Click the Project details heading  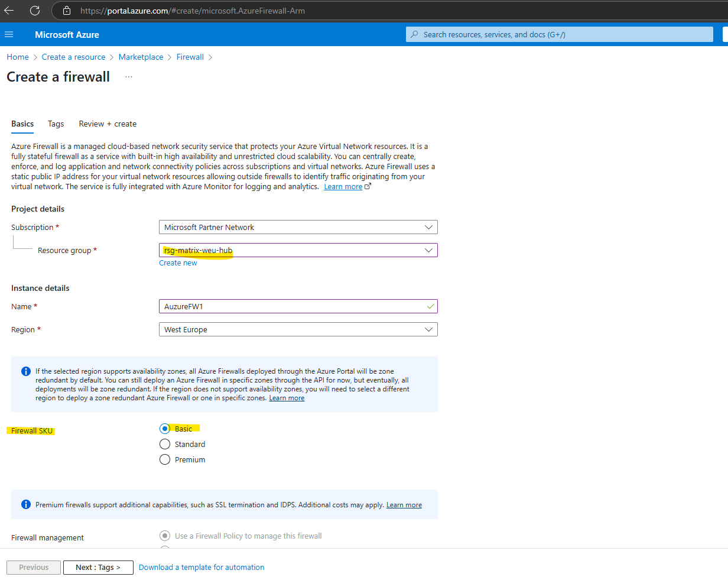click(38, 209)
